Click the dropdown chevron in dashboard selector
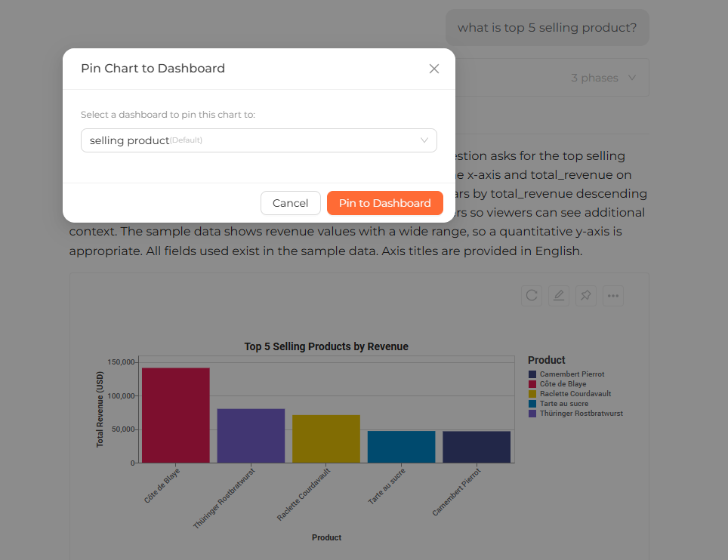The width and height of the screenshot is (728, 560). (x=424, y=140)
